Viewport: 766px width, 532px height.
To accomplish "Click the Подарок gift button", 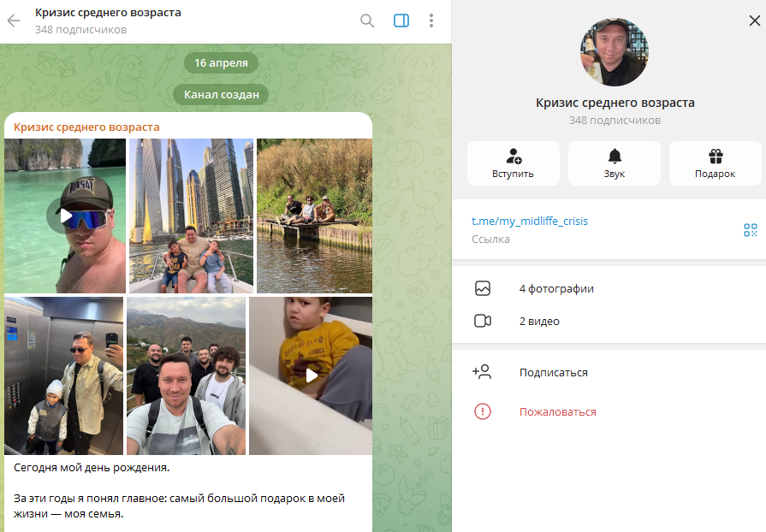I will pos(716,163).
